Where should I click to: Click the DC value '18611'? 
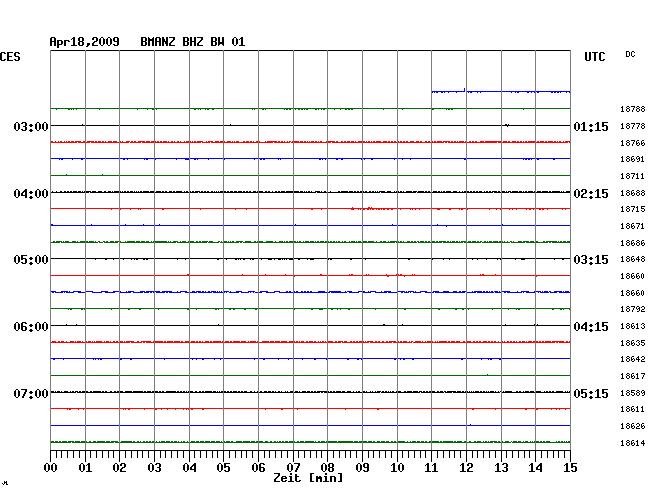[x=633, y=409]
